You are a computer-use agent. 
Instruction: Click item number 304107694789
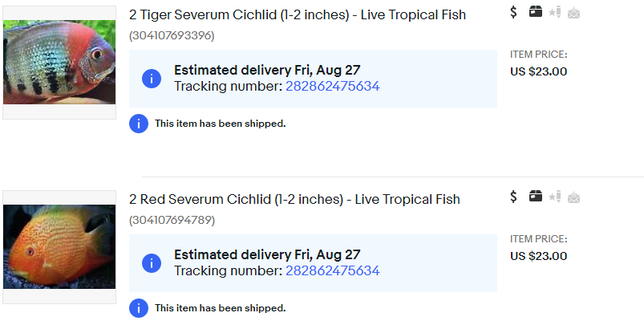[172, 221]
